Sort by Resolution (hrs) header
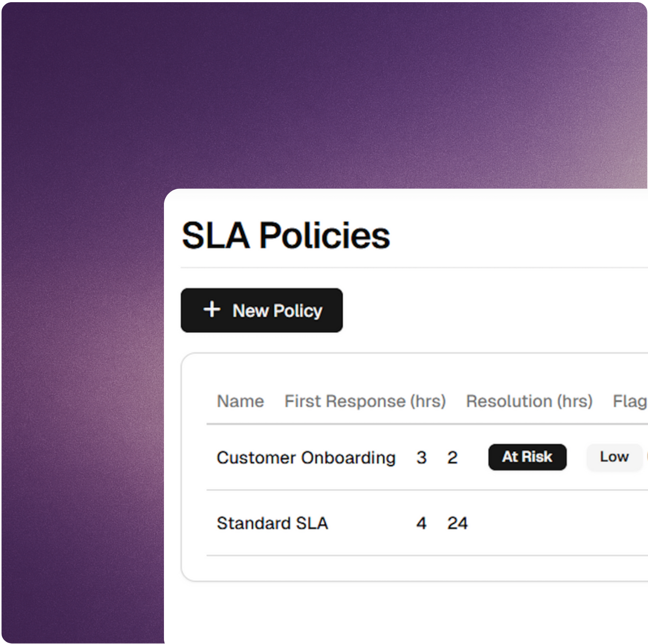The height and width of the screenshot is (644, 648). tap(529, 401)
